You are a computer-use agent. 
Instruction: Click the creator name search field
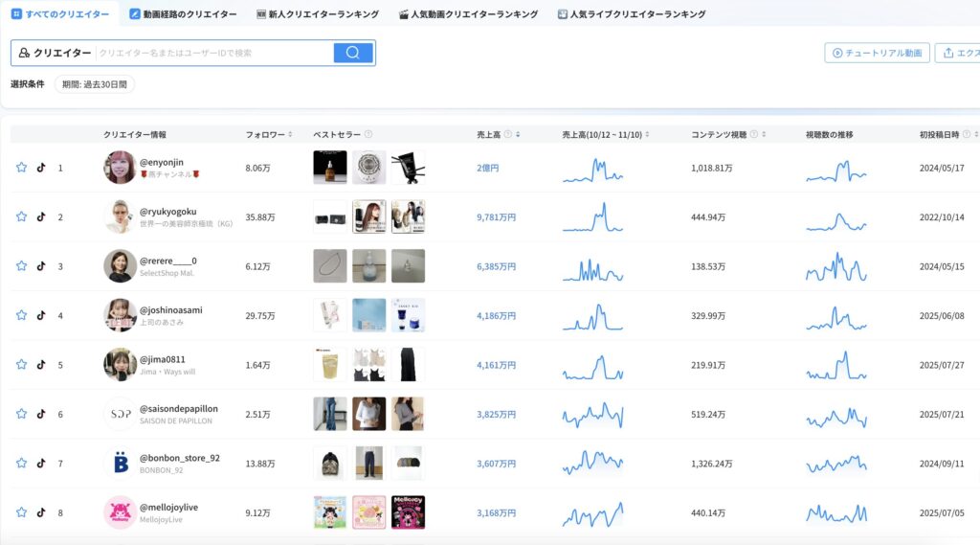pyautogui.click(x=215, y=53)
